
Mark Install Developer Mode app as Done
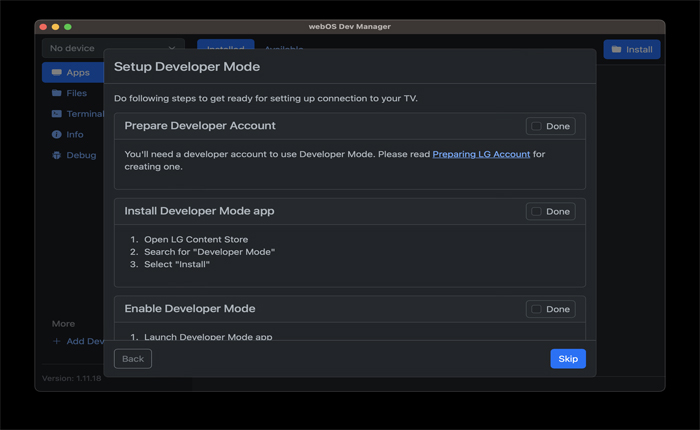(537, 212)
